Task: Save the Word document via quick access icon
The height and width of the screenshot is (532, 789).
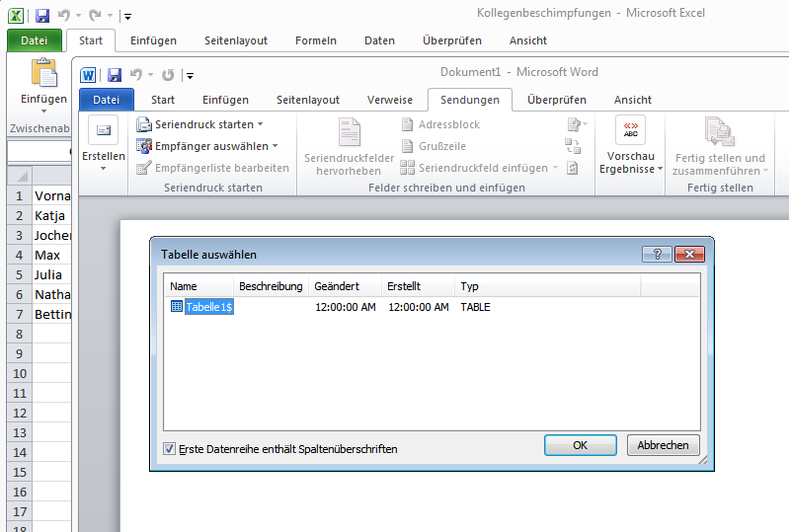Action: point(115,75)
